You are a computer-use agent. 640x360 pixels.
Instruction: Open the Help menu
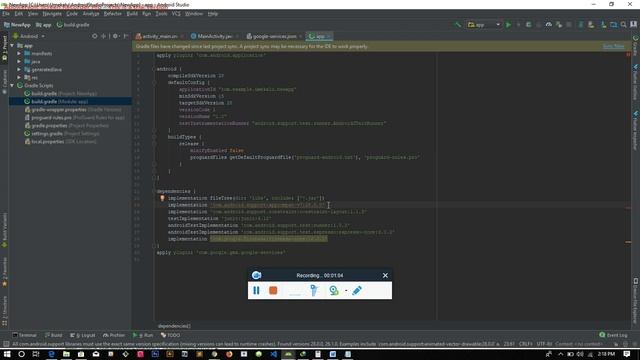click(x=213, y=14)
